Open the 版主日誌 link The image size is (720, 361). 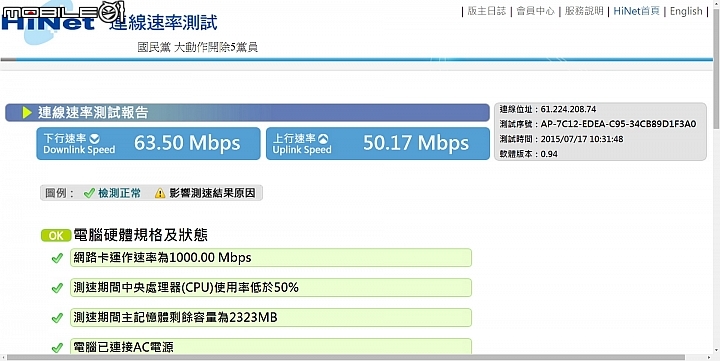point(487,11)
